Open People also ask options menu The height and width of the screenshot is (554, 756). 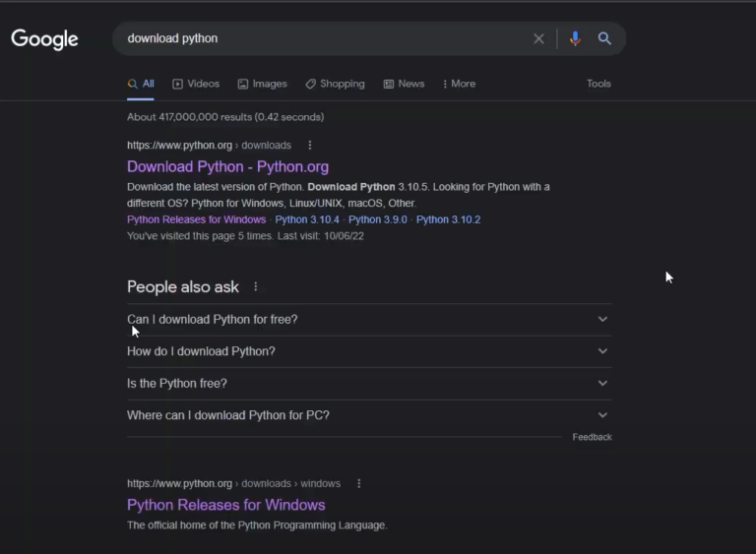tap(256, 287)
